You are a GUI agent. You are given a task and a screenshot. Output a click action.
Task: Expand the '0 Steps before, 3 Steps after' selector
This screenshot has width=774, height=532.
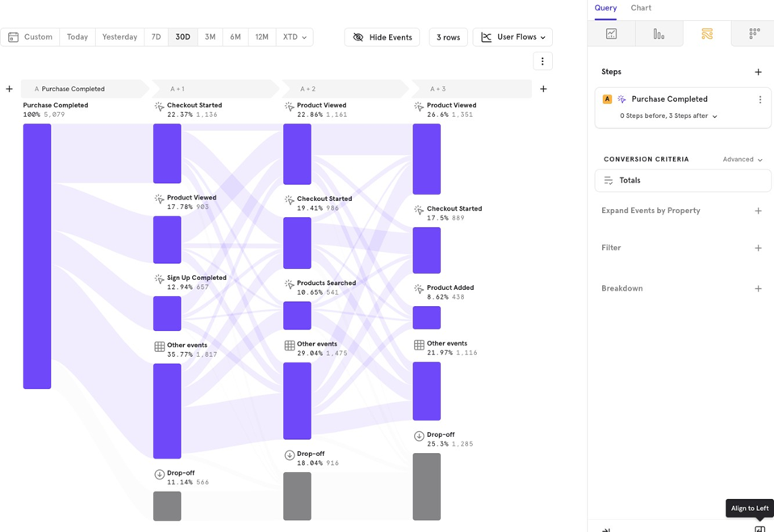pyautogui.click(x=668, y=116)
